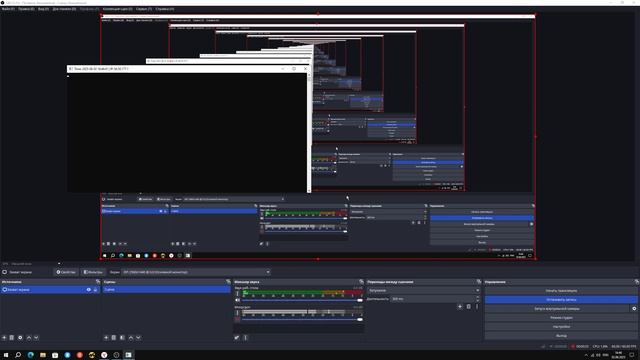The image size is (640, 360).
Task: Move the selected source down
Action: (x=36, y=338)
